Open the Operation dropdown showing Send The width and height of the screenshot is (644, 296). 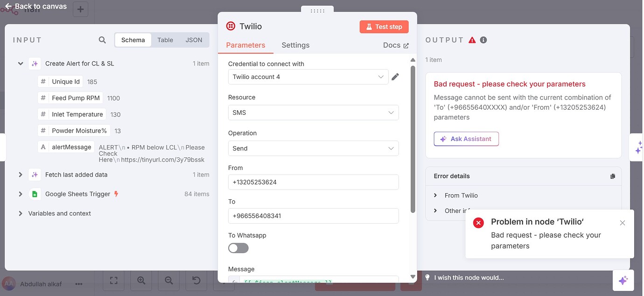(x=313, y=148)
